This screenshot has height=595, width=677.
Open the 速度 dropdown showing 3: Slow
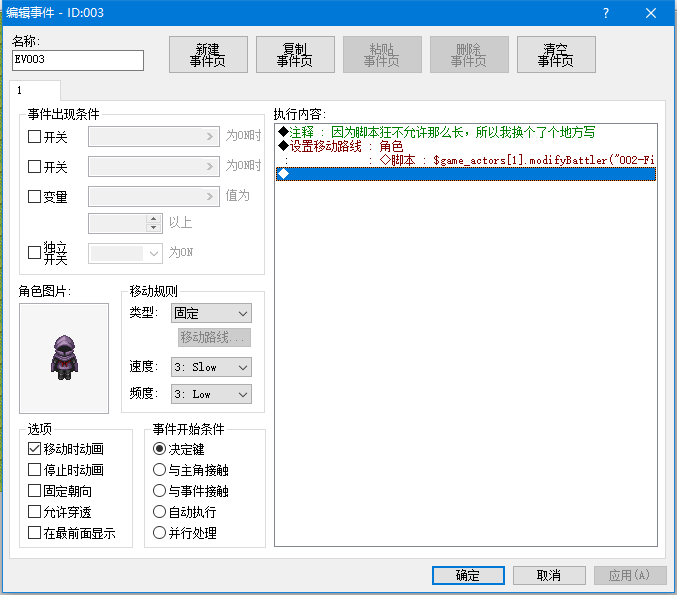pos(211,367)
